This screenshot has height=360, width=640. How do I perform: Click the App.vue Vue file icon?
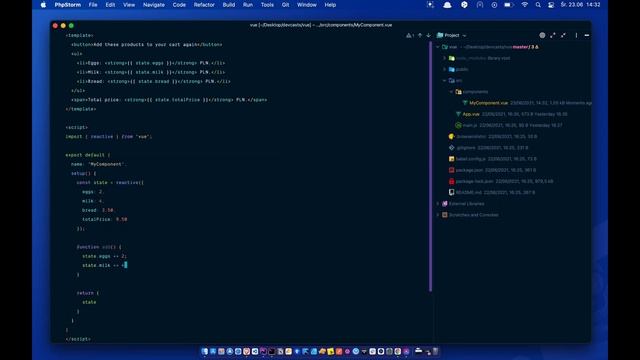[458, 114]
